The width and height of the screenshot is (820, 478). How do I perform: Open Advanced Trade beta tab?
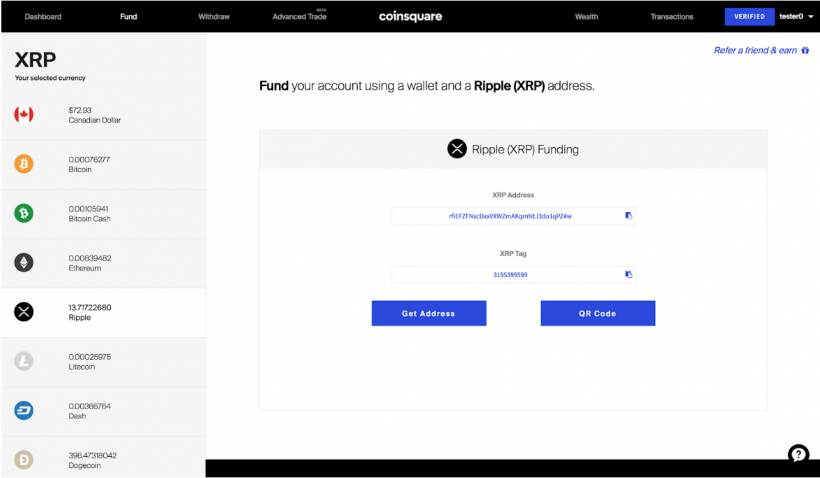point(300,16)
